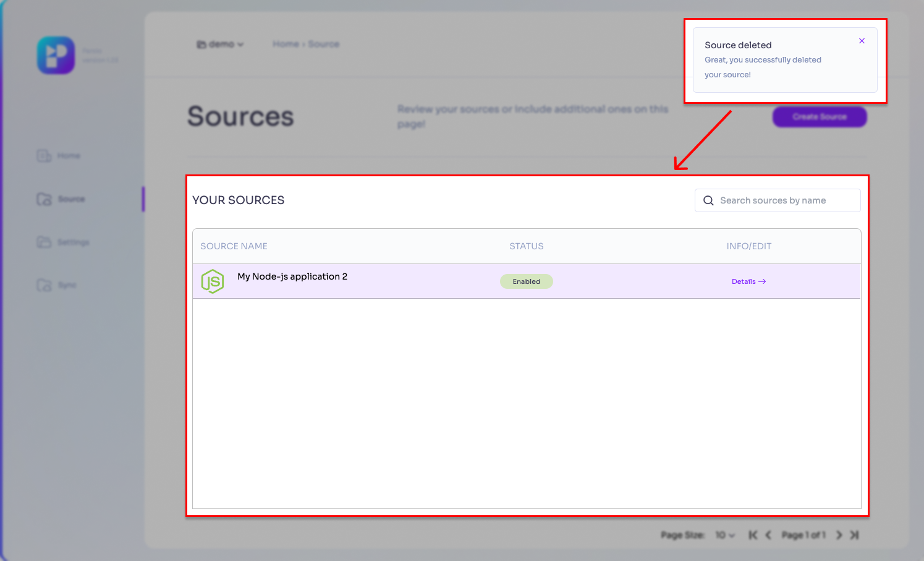924x561 pixels.
Task: Open the demo workspace dropdown
Action: [x=221, y=45]
